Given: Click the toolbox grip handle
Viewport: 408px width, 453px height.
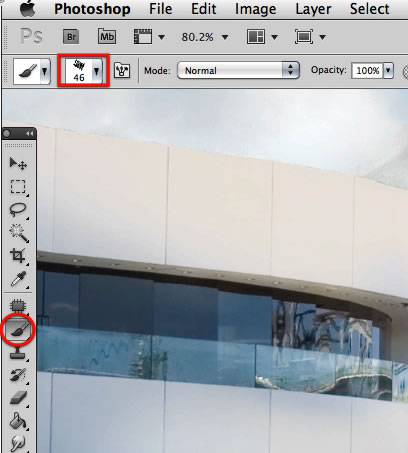Looking at the screenshot, I should tap(19, 146).
